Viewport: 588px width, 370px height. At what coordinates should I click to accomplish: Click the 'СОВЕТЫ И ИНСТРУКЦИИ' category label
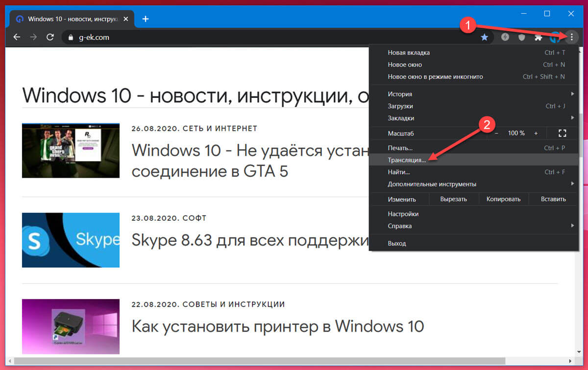pos(234,304)
